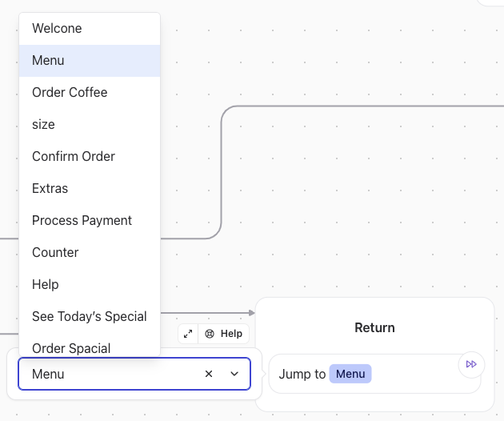504x421 pixels.
Task: Select the Welcone option in dropdown list
Action: coord(90,29)
